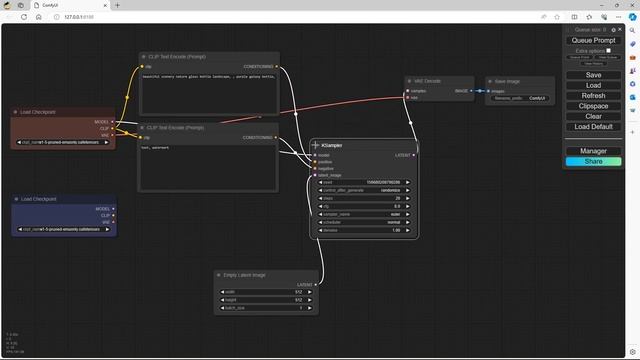Viewport: 640px width, 360px height.
Task: Click the negative prompt text box
Action: pyautogui.click(x=208, y=167)
